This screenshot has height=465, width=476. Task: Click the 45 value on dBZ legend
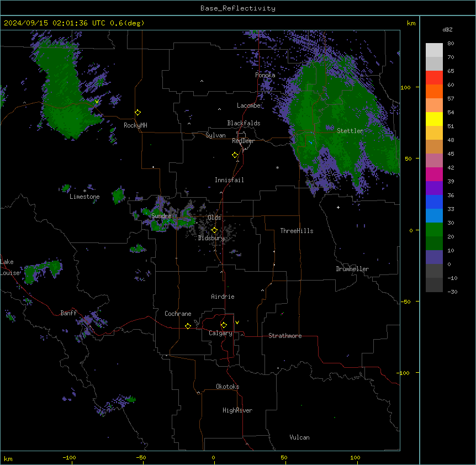451,154
